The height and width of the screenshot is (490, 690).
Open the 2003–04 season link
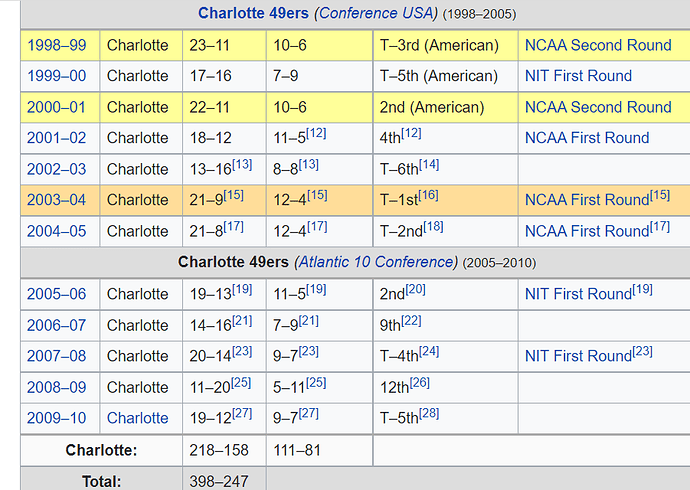[x=57, y=200]
